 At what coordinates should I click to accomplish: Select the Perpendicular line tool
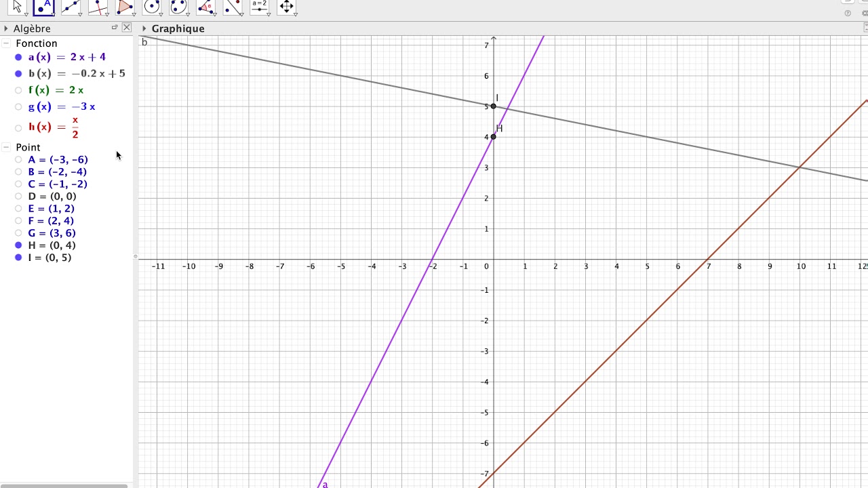98,7
